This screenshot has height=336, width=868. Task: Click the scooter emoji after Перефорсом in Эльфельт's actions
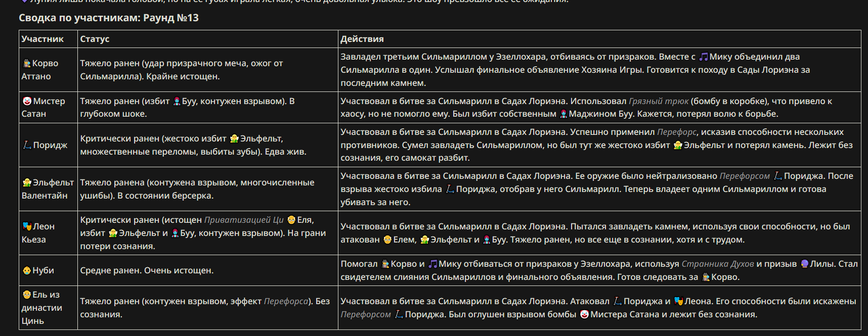(x=778, y=176)
